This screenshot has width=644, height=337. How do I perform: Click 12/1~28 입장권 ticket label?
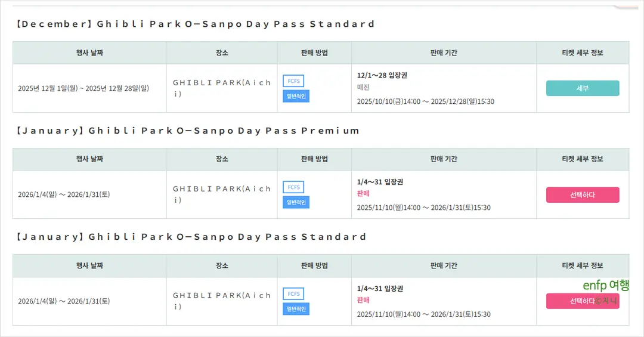pyautogui.click(x=382, y=75)
